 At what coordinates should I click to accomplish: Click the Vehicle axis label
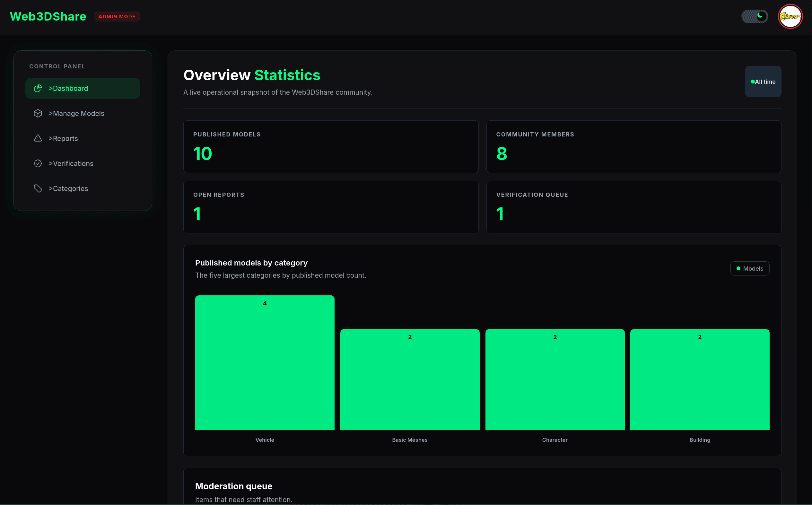click(265, 440)
